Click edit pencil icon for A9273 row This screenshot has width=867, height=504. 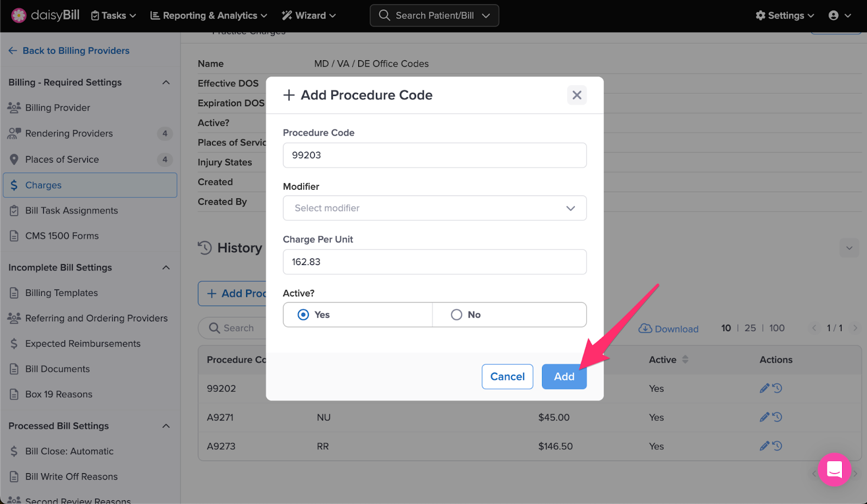[765, 446]
